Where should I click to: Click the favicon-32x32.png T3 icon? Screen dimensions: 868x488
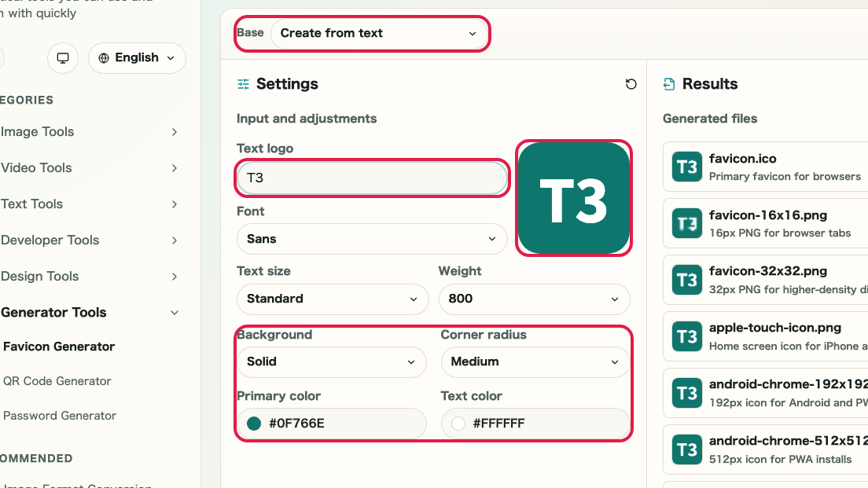pos(687,280)
